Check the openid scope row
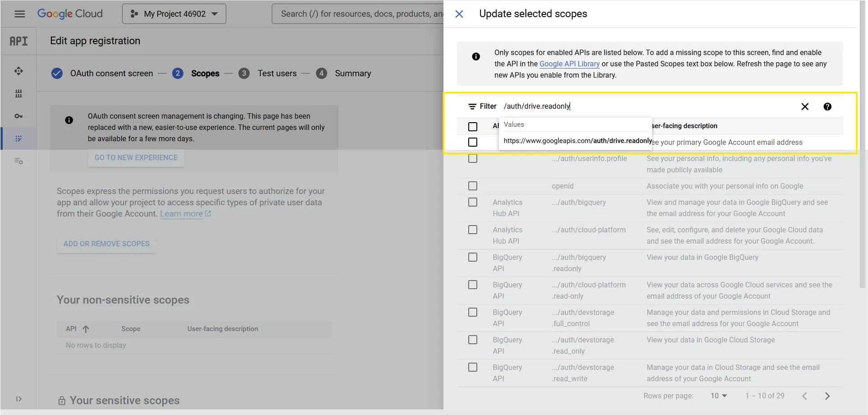The height and width of the screenshot is (415, 868). pyautogui.click(x=473, y=186)
